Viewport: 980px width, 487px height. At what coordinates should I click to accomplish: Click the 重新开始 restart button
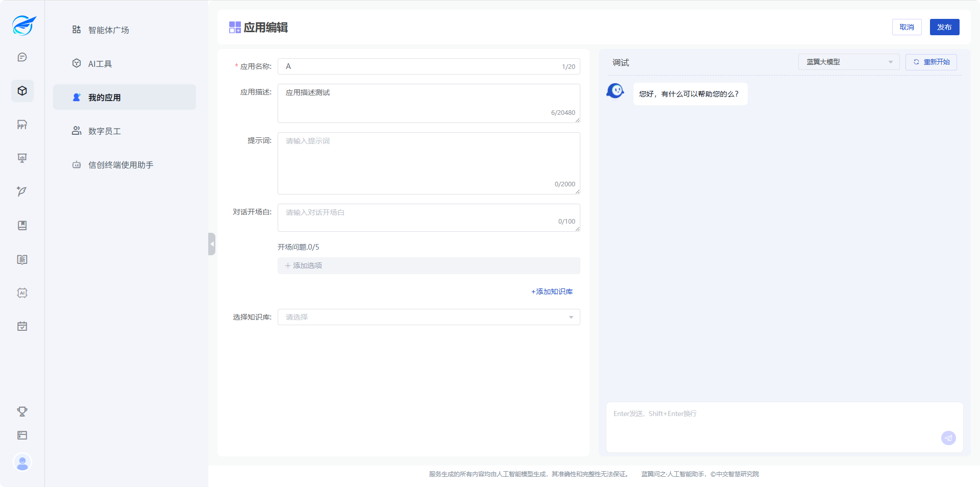point(931,62)
